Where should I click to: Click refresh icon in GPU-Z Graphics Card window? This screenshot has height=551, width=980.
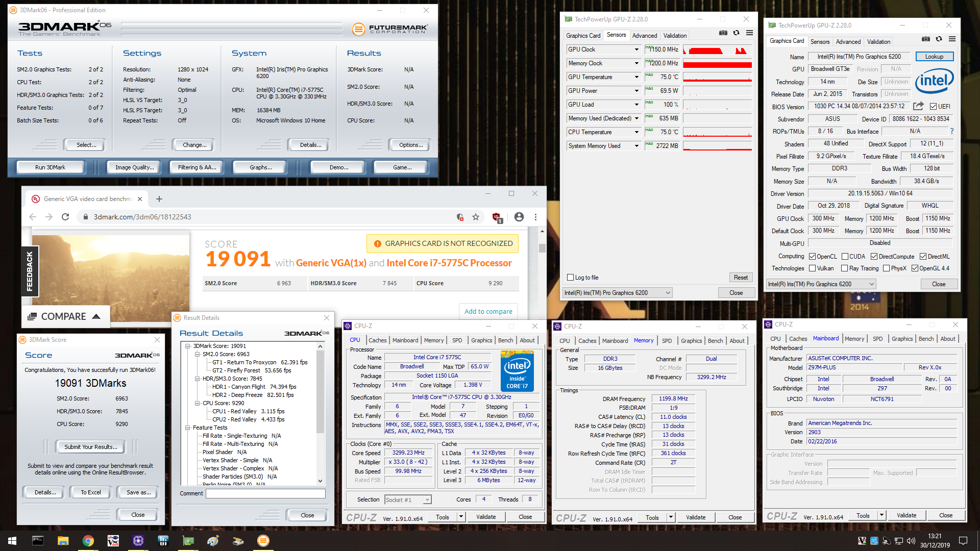(939, 39)
